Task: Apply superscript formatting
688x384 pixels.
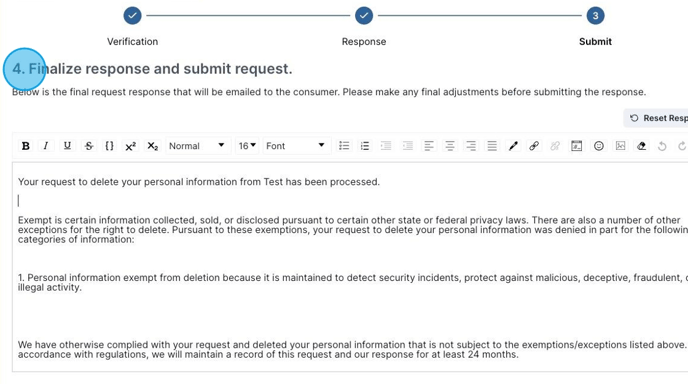Action: coord(130,146)
